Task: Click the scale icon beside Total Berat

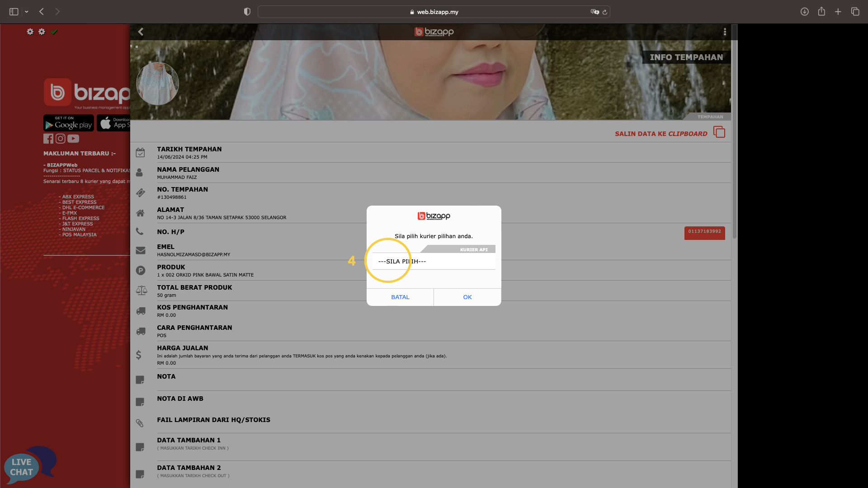Action: point(142,291)
